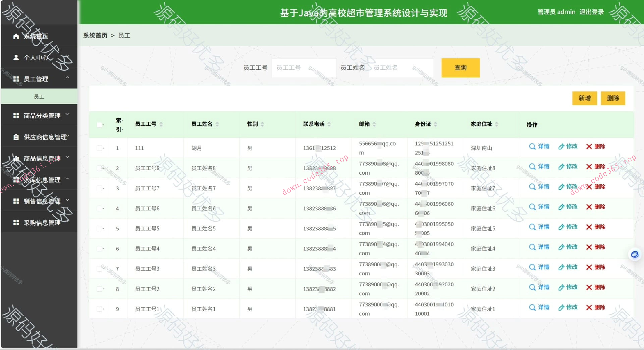Open the 员工 submenu item
The image size is (644, 350).
pyautogui.click(x=39, y=96)
